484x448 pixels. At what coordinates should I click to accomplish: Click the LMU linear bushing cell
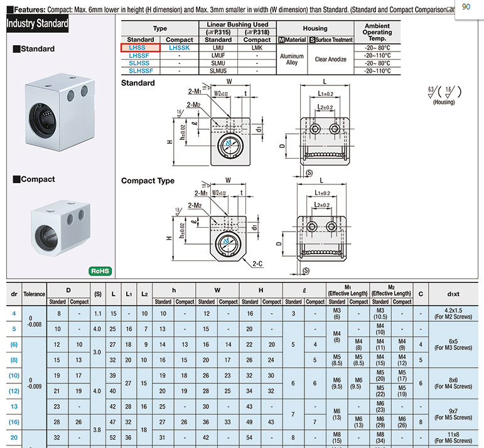(x=218, y=48)
